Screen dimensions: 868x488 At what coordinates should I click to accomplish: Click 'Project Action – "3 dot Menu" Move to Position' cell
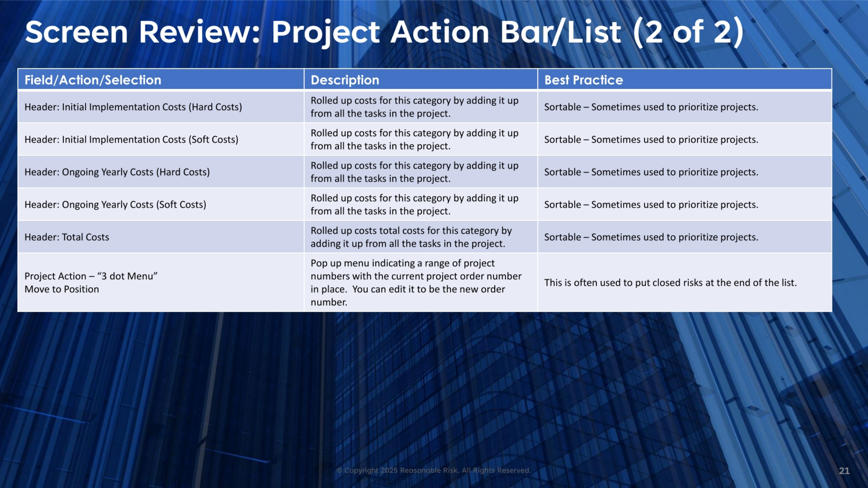point(161,283)
